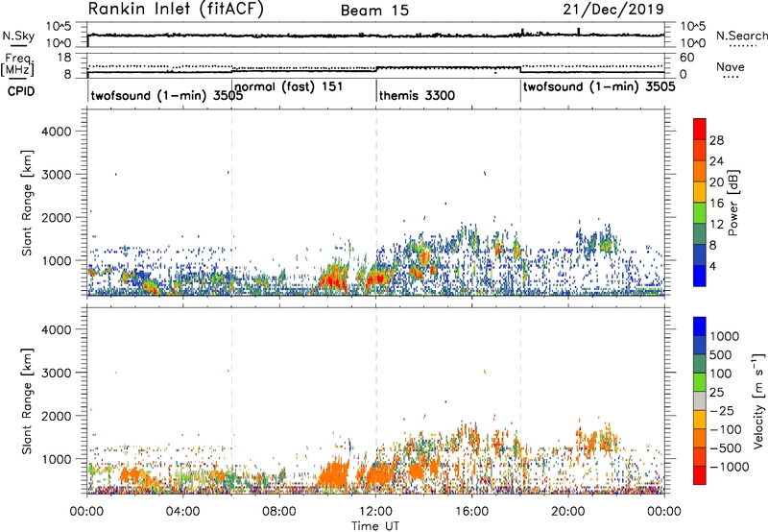Pick the grey segment of velocity color bar
The height and width of the screenshot is (532, 768).
[700, 400]
